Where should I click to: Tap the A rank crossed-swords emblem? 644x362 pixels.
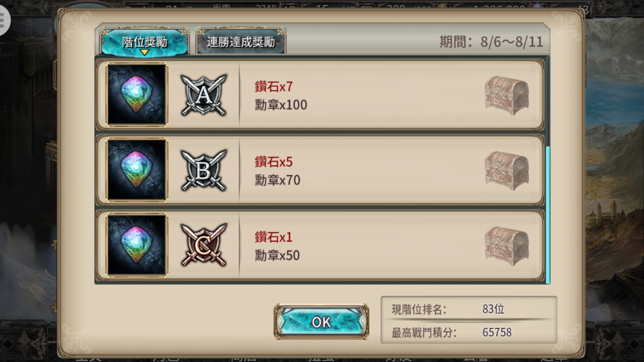(x=204, y=95)
